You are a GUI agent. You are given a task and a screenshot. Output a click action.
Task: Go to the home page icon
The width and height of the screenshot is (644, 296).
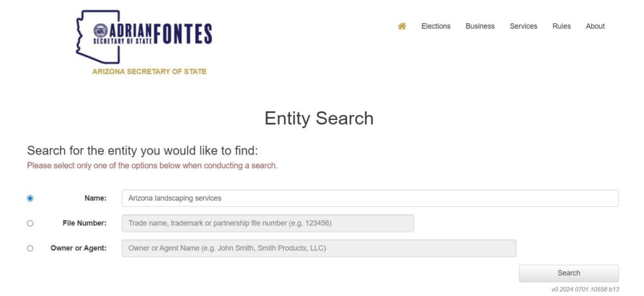402,26
